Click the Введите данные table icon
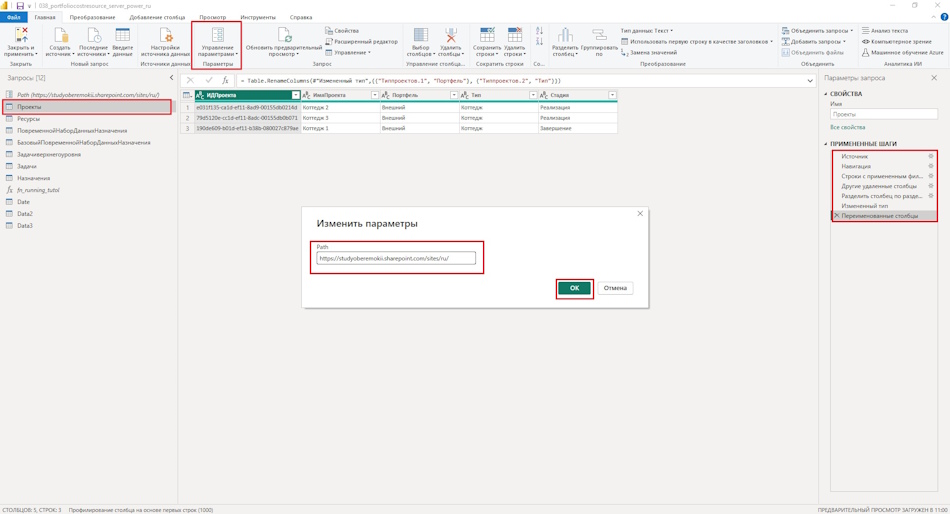Image resolution: width=950 pixels, height=514 pixels. (x=122, y=35)
